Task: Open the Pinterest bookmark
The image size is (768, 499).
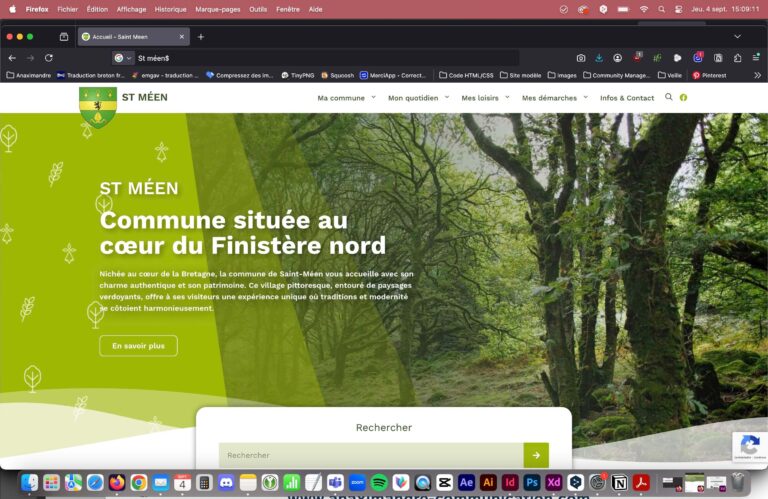Action: [x=710, y=75]
